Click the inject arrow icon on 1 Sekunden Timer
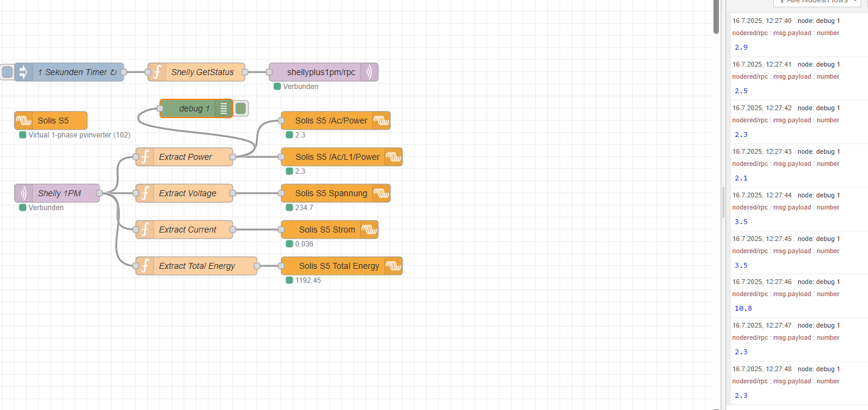 point(24,72)
